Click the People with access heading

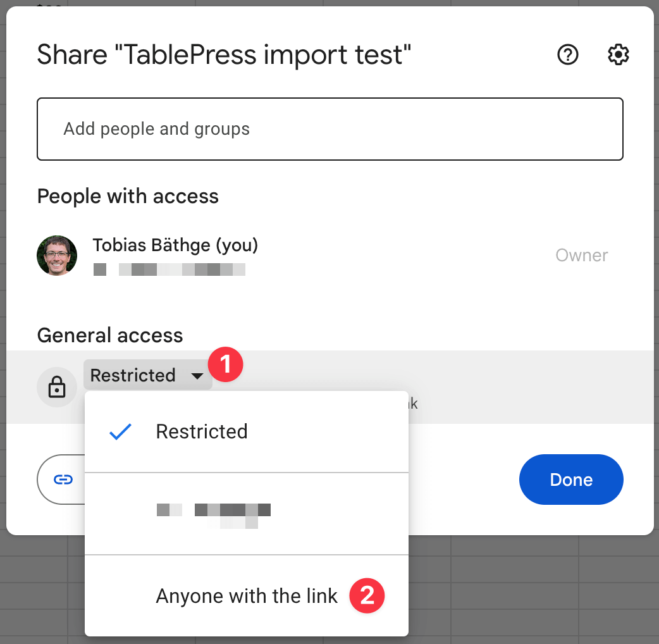(127, 196)
